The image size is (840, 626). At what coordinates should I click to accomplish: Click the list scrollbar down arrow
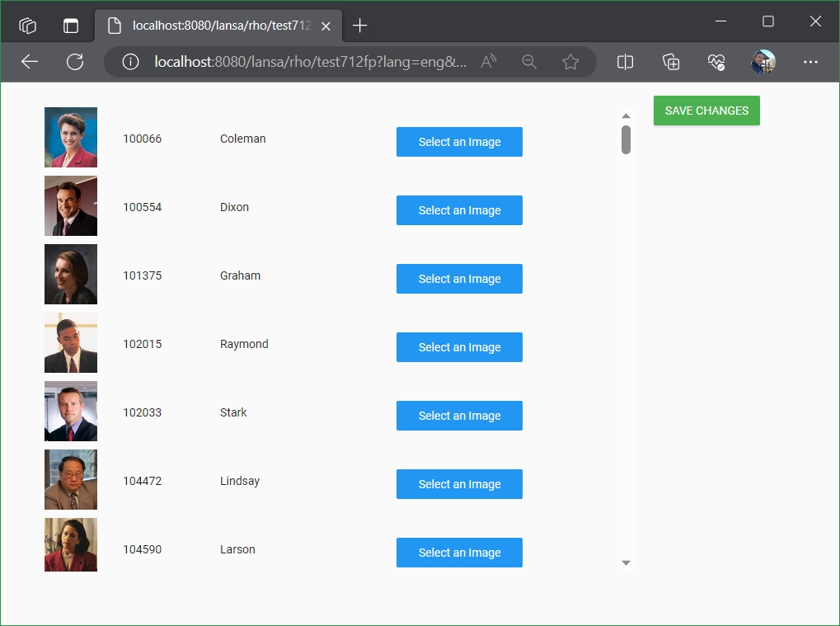(626, 562)
